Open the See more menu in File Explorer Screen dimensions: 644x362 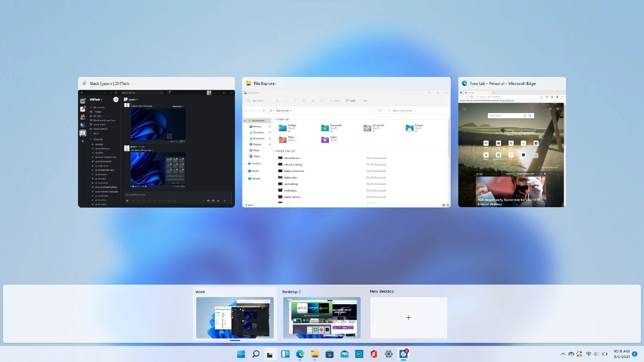click(365, 101)
